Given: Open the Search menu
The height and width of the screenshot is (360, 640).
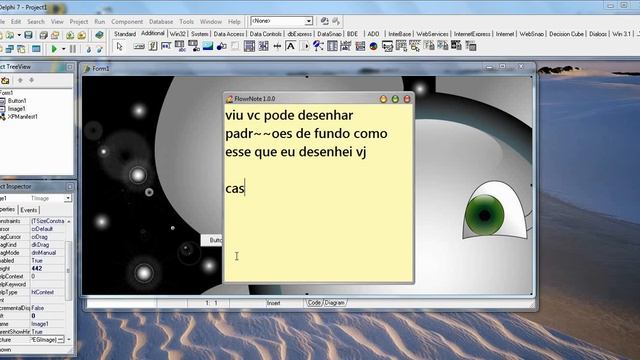Looking at the screenshot, I should point(36,21).
